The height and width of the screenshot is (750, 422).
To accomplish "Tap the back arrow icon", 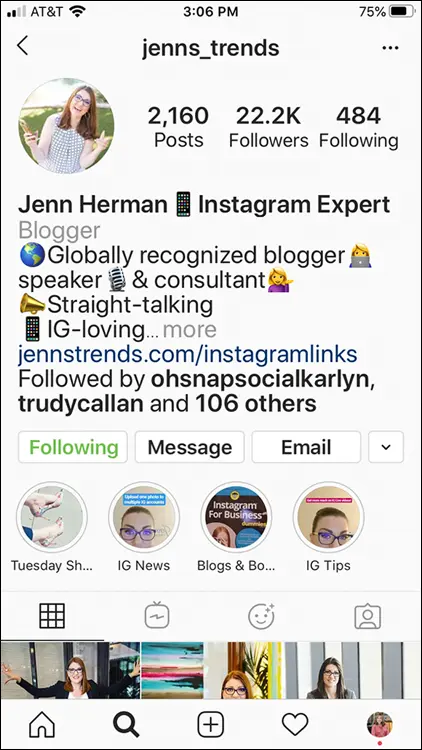I will (22, 46).
